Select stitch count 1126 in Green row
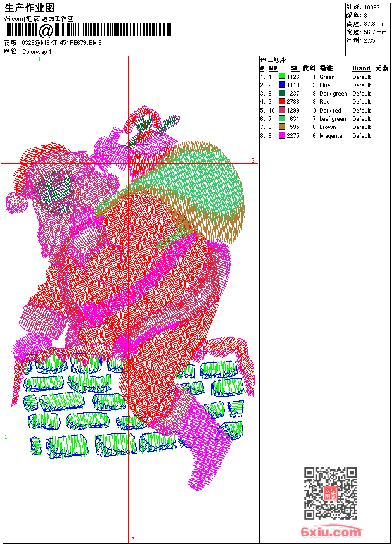Screen dimensions: 392x544 click(293, 77)
